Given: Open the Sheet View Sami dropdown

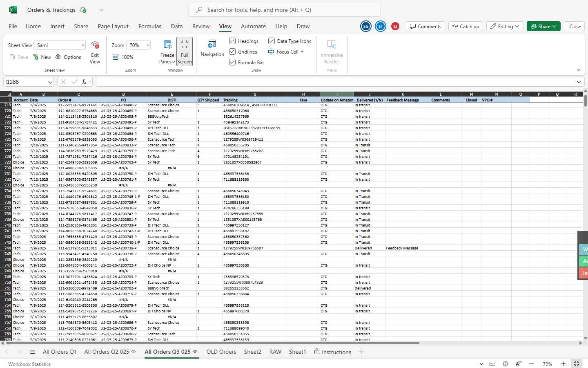Looking at the screenshot, I should tap(60, 45).
